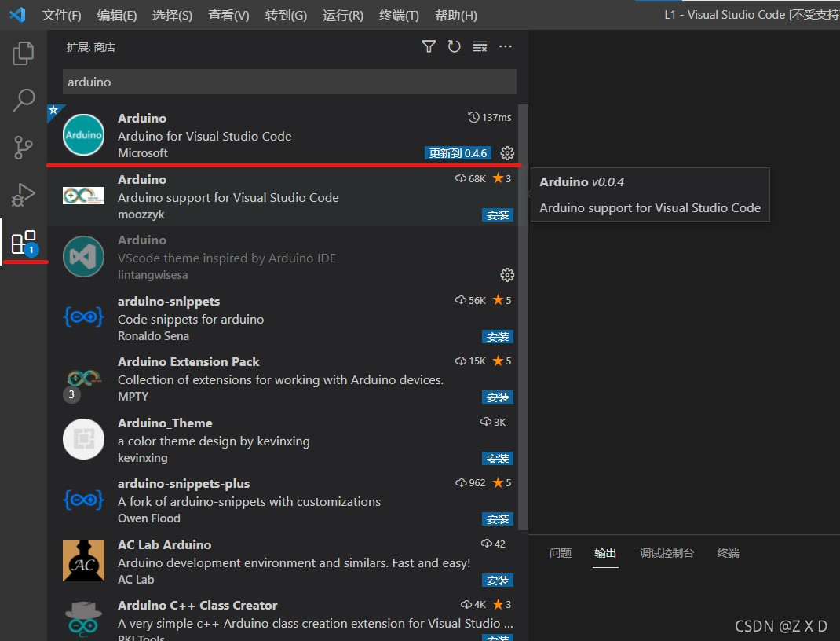Install the arduino-snippets extension
The image size is (840, 641).
498,336
